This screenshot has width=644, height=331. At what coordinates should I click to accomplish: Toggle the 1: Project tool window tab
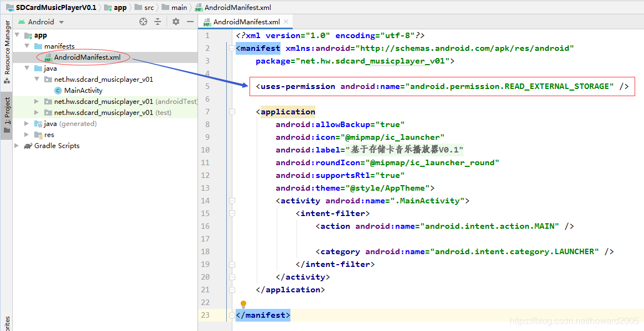(7, 115)
